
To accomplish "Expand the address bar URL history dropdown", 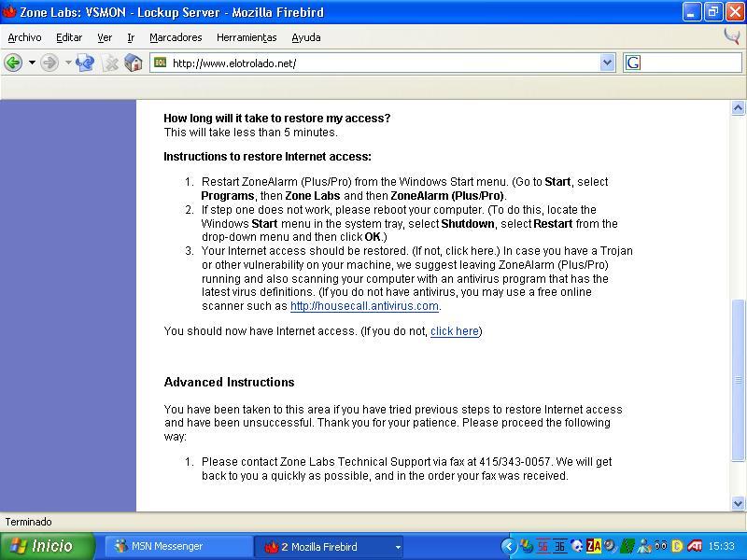I will (607, 63).
